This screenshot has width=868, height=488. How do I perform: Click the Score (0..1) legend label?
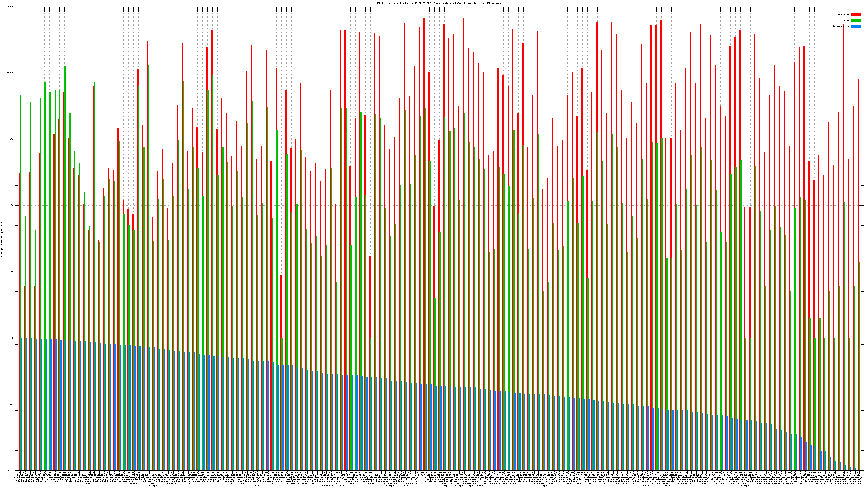(x=841, y=26)
